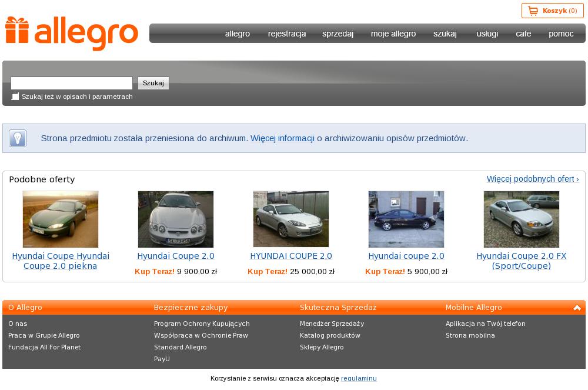This screenshot has width=588, height=390.
Task: Click the Kup Teraz! 5 900,00 zł price
Action: tap(406, 272)
